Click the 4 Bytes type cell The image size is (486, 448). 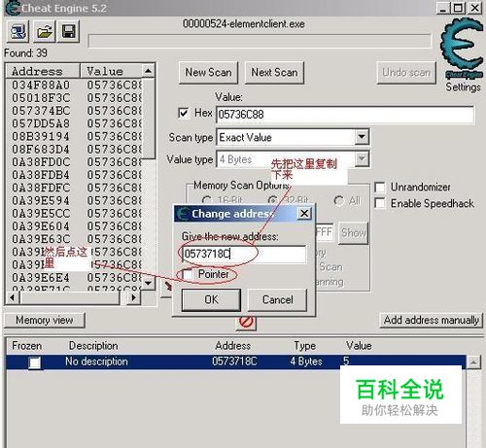pyautogui.click(x=306, y=362)
